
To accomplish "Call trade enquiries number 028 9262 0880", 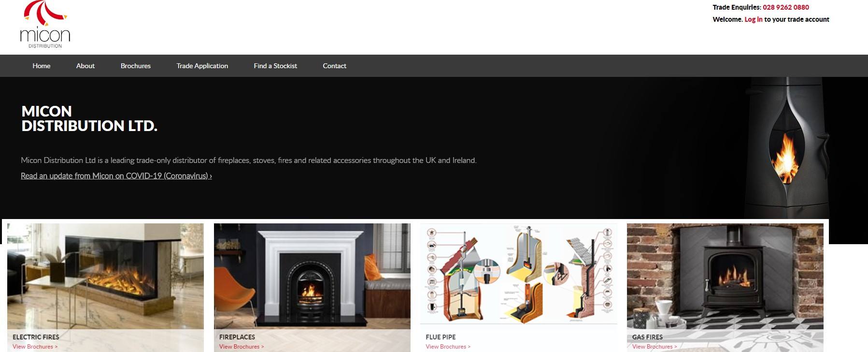I will (786, 7).
